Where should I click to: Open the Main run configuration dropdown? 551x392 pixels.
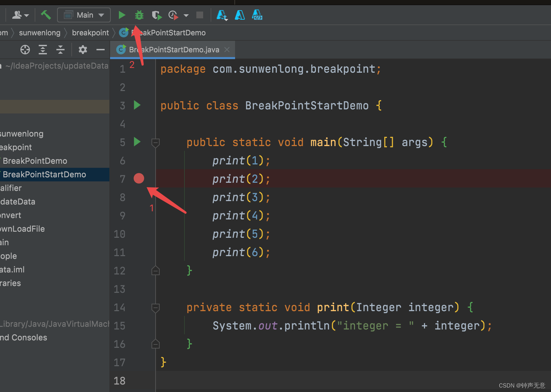coord(84,15)
